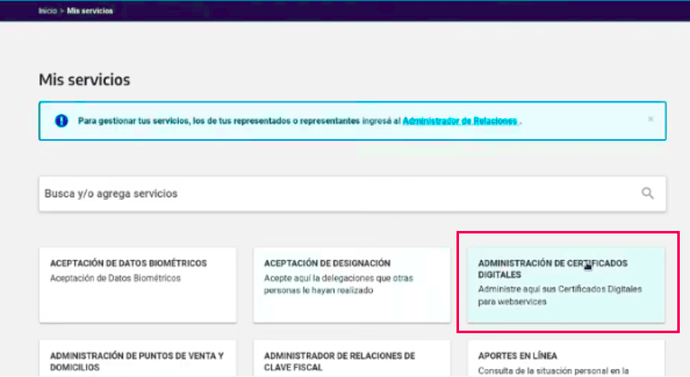Open the Administrador de Relaciones link

460,121
